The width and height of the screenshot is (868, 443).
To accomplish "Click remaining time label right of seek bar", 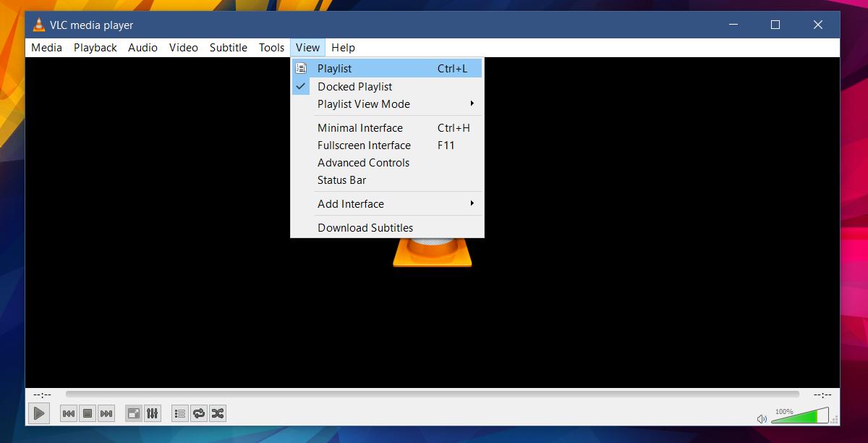I will click(822, 395).
